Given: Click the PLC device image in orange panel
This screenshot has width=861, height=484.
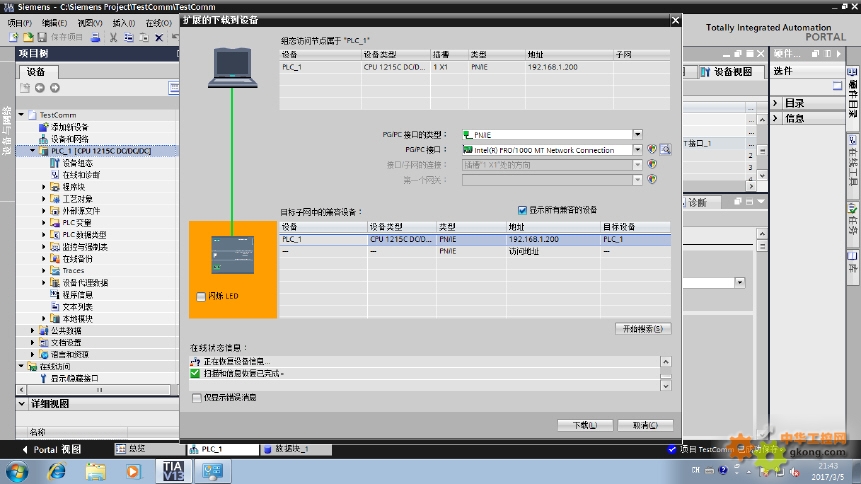Looking at the screenshot, I should [233, 255].
